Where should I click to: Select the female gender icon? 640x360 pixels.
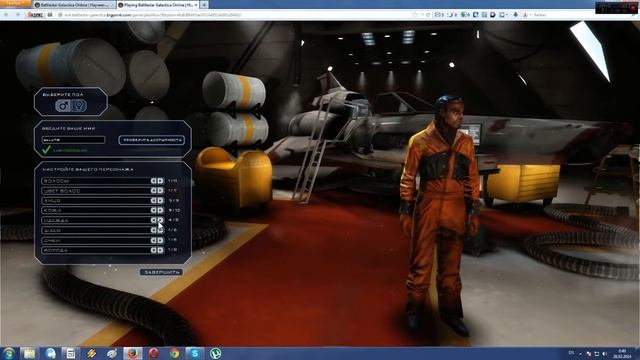[x=79, y=106]
